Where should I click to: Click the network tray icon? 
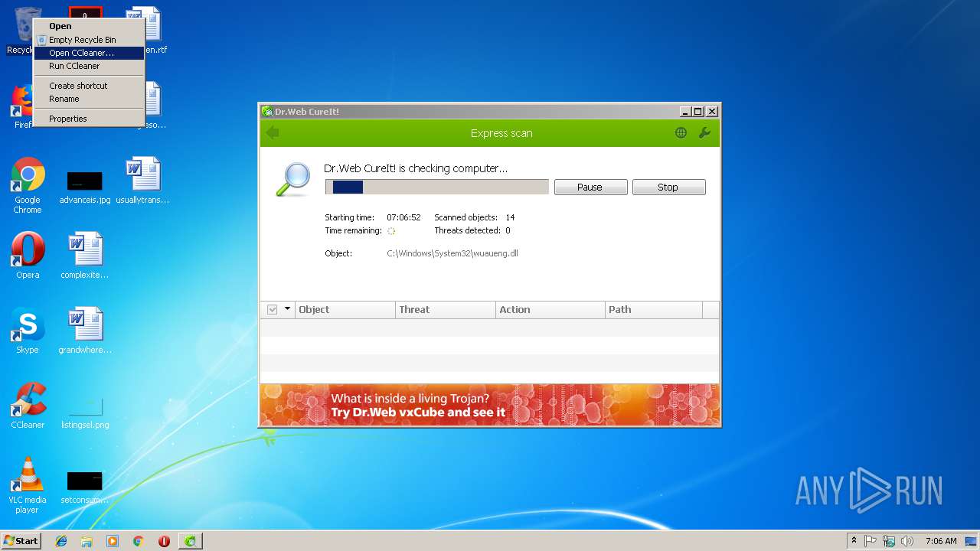(x=889, y=541)
